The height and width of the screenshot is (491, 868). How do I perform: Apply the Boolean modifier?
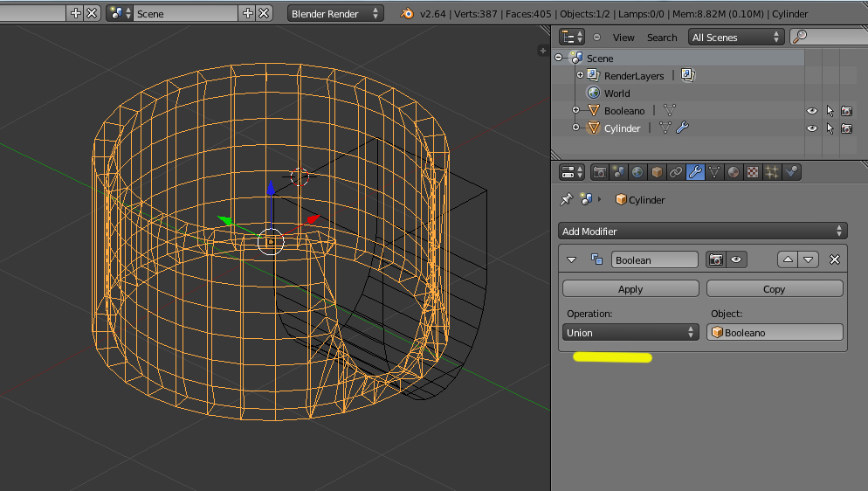coord(630,289)
